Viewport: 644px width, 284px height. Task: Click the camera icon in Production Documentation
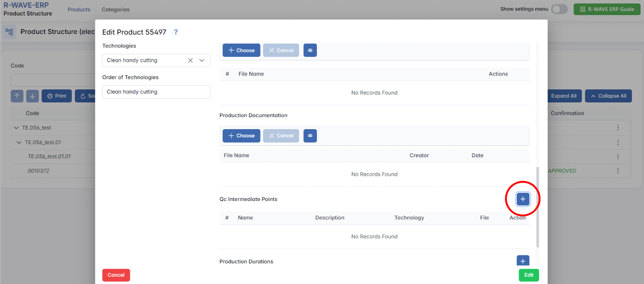pos(310,136)
